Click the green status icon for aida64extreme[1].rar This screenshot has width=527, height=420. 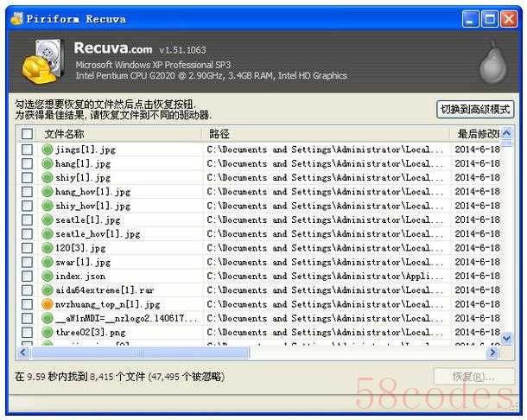pos(48,290)
